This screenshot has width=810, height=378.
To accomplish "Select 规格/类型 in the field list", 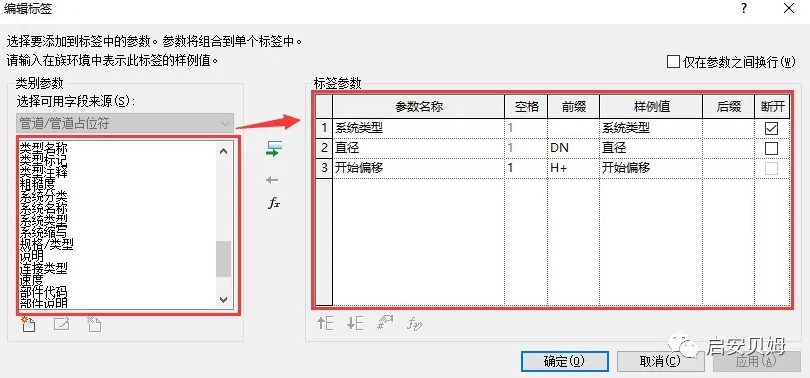I will [46, 244].
